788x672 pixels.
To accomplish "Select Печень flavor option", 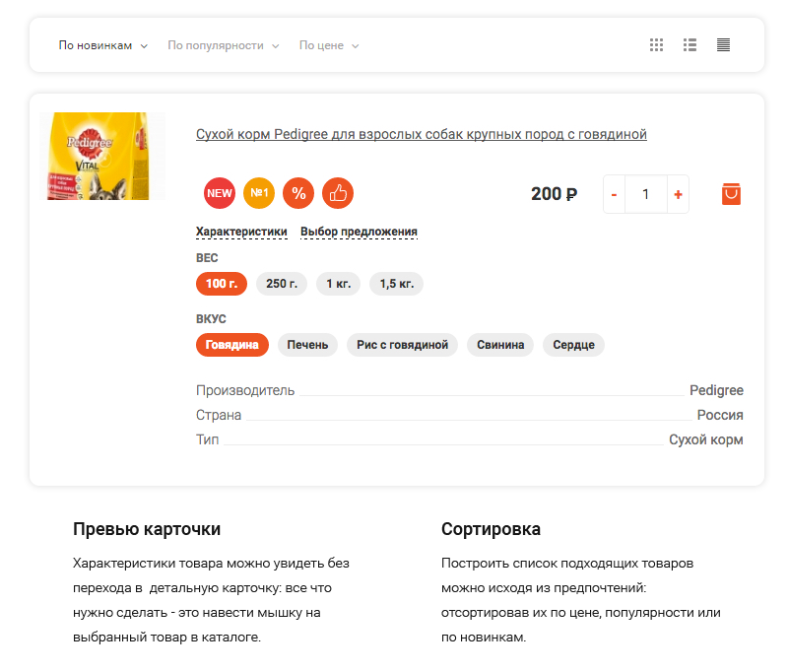I will point(307,345).
